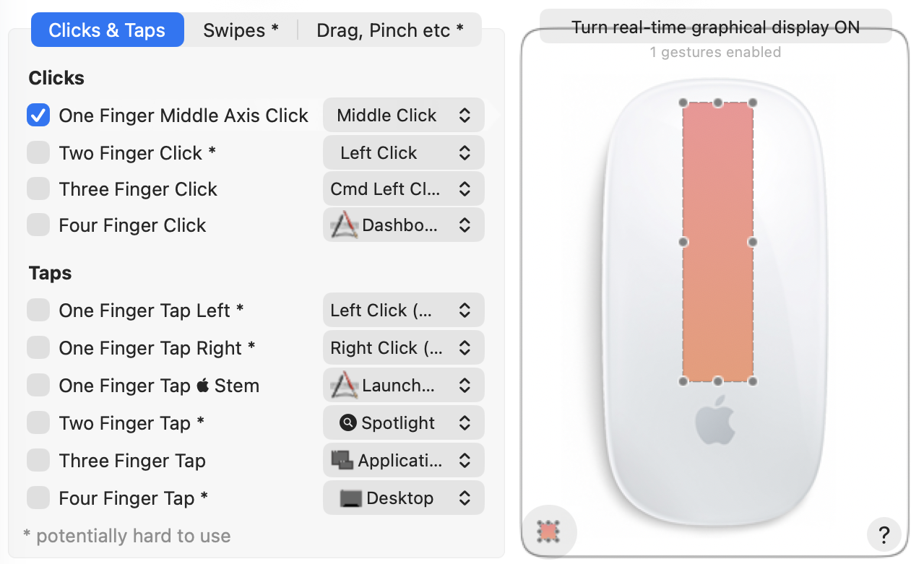The height and width of the screenshot is (564, 924).
Task: Tick the One Finger Tap Left checkbox
Action: click(38, 310)
